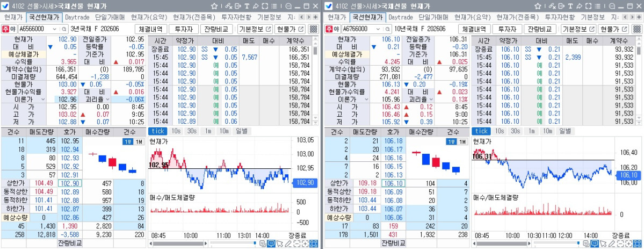
Task: Click horizontal scrollbar under left chart
Action: (178, 243)
